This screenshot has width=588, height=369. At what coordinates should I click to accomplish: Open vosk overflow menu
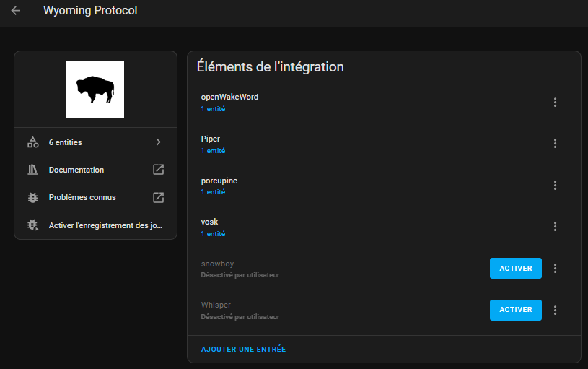point(555,226)
